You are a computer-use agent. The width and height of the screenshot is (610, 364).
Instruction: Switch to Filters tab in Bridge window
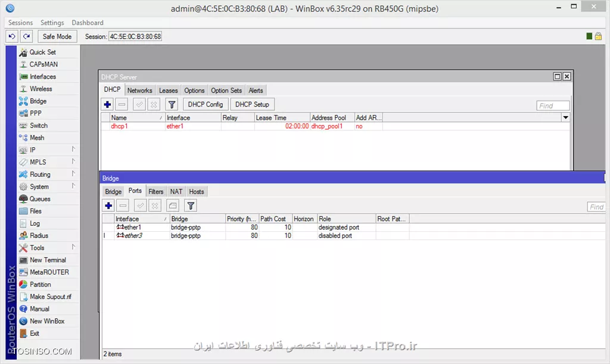coord(155,191)
